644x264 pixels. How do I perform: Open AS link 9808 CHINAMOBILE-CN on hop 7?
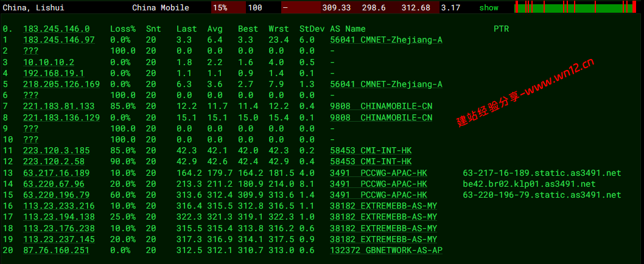pyautogui.click(x=381, y=106)
